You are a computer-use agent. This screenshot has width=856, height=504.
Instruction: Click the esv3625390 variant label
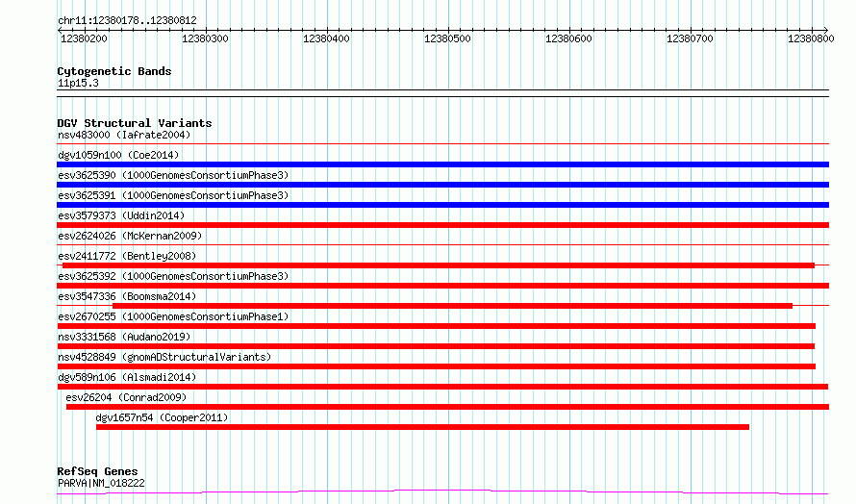pos(173,175)
